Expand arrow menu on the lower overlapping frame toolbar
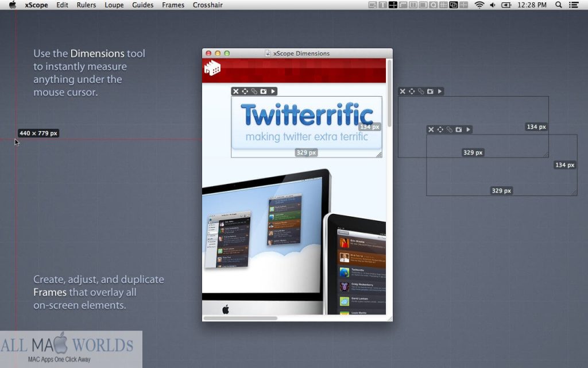Screen dimensions: 588x368 [469, 129]
